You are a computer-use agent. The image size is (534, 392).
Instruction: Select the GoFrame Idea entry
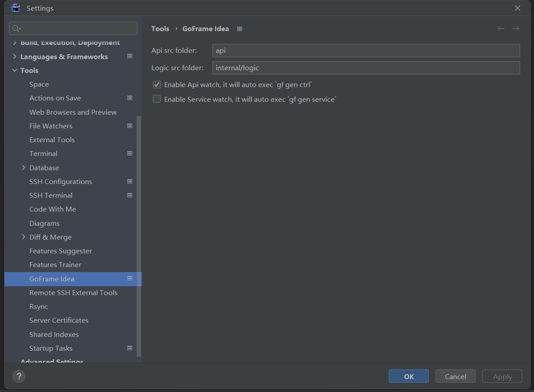73,279
